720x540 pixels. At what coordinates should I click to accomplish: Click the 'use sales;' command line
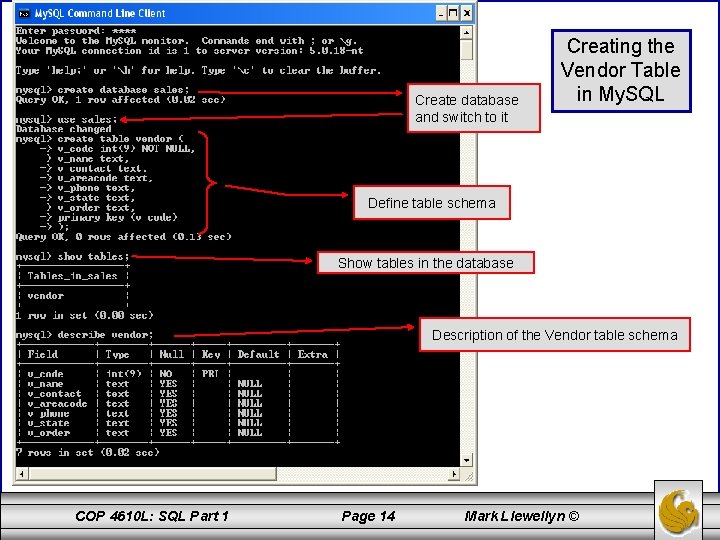(67, 119)
